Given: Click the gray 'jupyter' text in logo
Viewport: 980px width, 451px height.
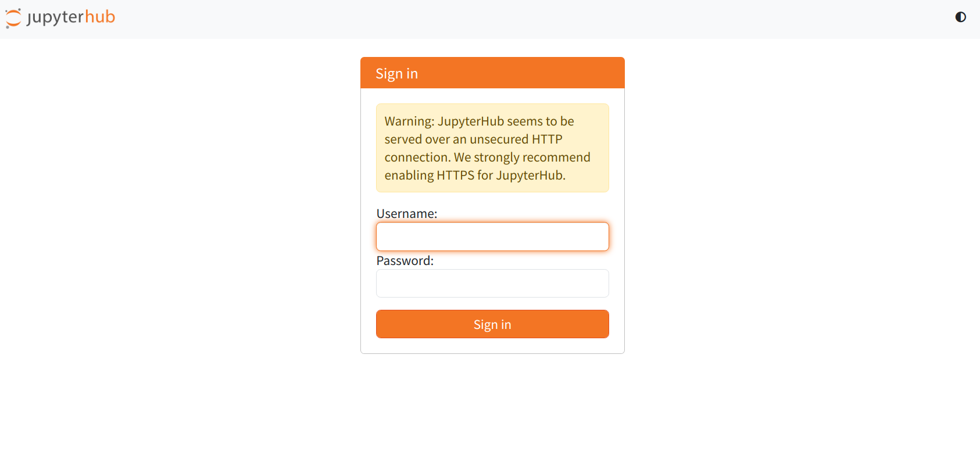Looking at the screenshot, I should 55,17.
